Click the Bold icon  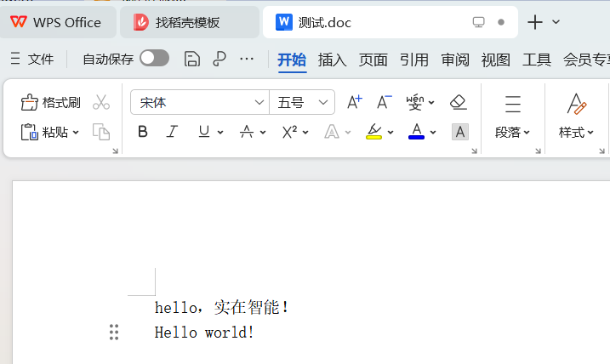143,132
